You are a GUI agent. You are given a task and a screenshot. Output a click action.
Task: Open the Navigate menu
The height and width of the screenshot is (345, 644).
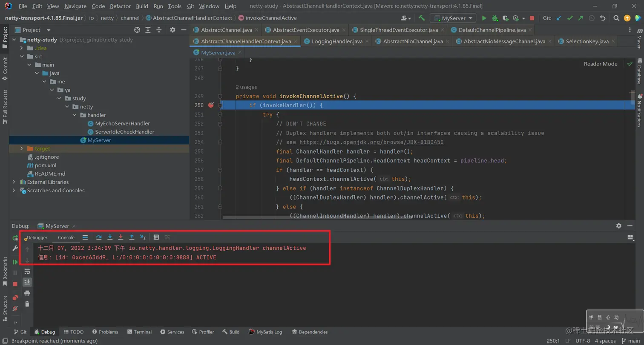pyautogui.click(x=75, y=6)
